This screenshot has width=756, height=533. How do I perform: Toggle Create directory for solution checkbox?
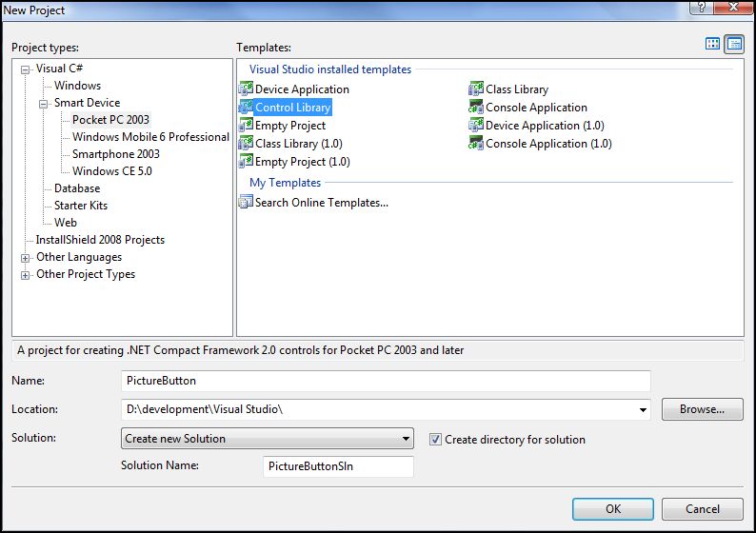pyautogui.click(x=435, y=440)
